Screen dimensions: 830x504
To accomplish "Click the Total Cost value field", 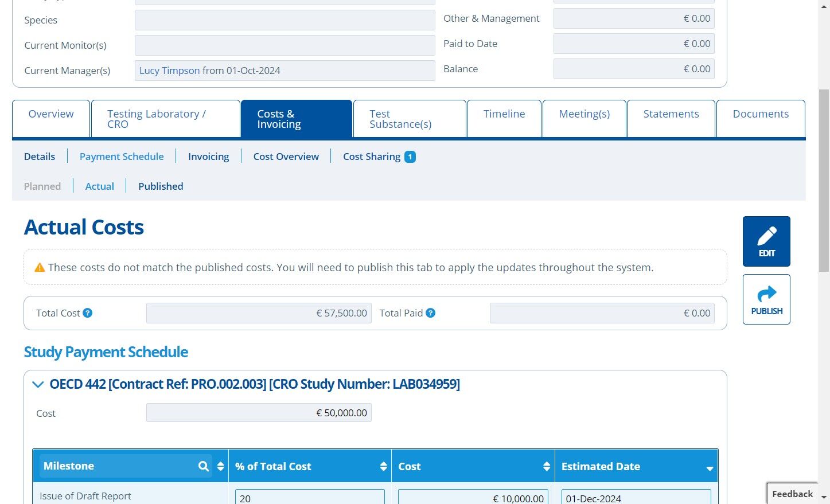I will [259, 313].
